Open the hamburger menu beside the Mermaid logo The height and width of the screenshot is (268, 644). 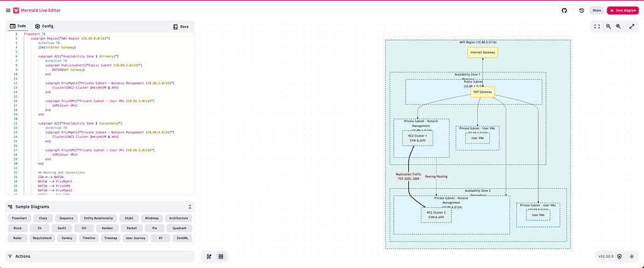click(8, 10)
